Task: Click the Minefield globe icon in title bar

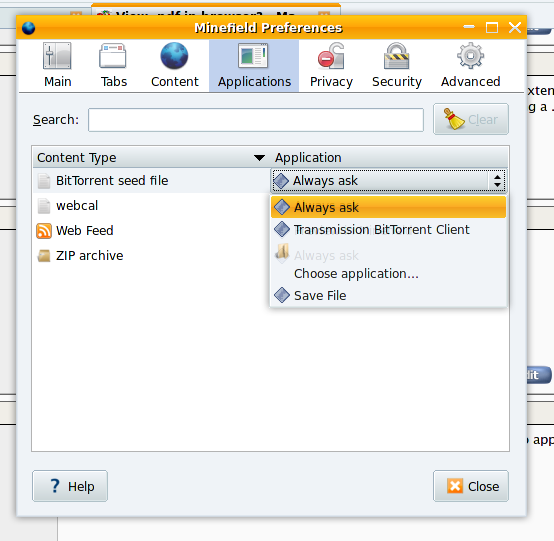Action: [x=28, y=28]
